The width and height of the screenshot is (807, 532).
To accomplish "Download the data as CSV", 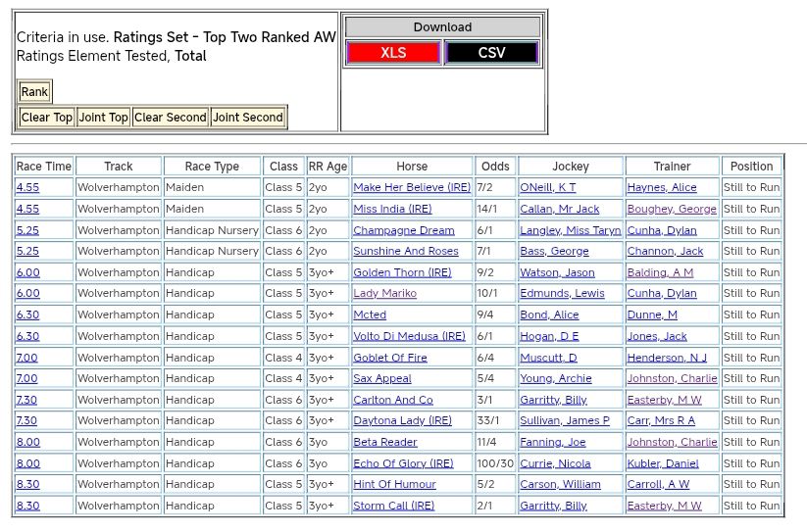I will point(491,53).
